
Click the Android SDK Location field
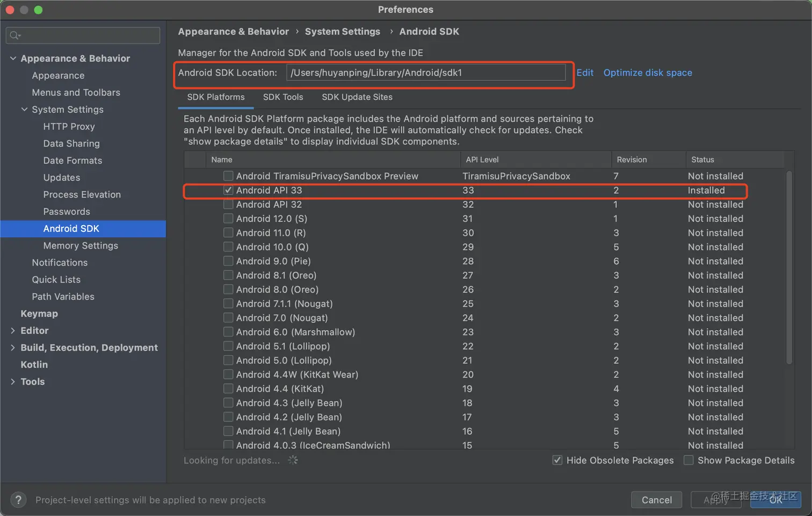(x=425, y=72)
